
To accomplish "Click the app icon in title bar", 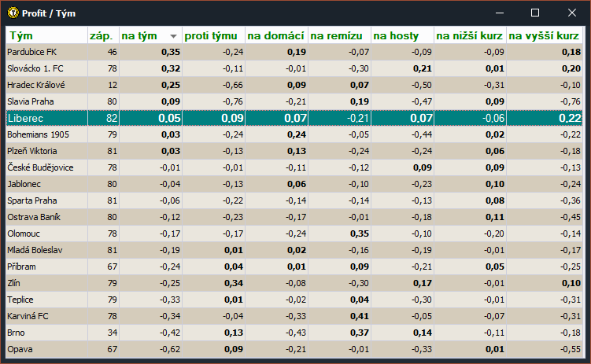I will [13, 13].
